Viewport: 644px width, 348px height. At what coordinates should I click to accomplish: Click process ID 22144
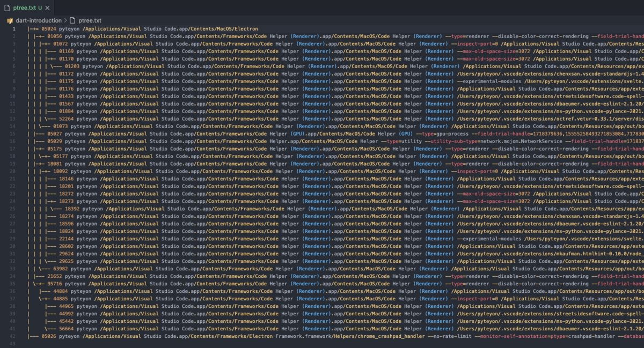click(67, 239)
